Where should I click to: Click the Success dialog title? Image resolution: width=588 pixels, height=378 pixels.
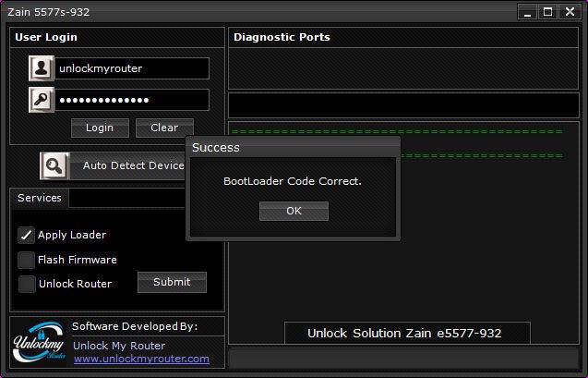pos(216,148)
